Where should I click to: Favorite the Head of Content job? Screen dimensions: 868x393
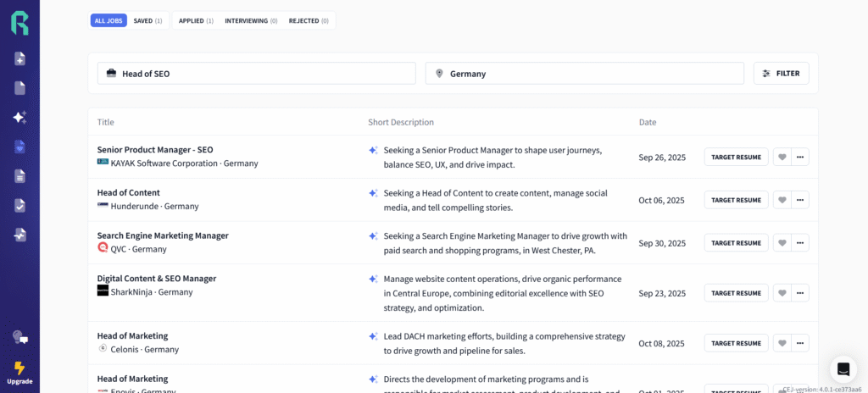coord(782,200)
